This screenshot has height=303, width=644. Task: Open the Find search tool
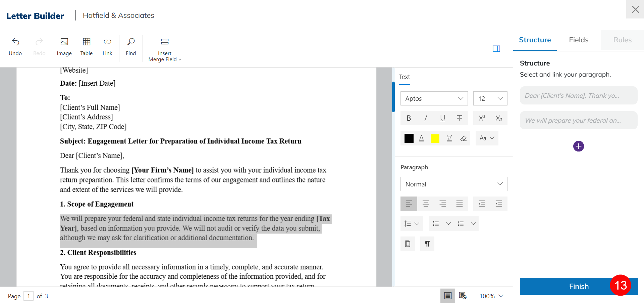coord(131,46)
